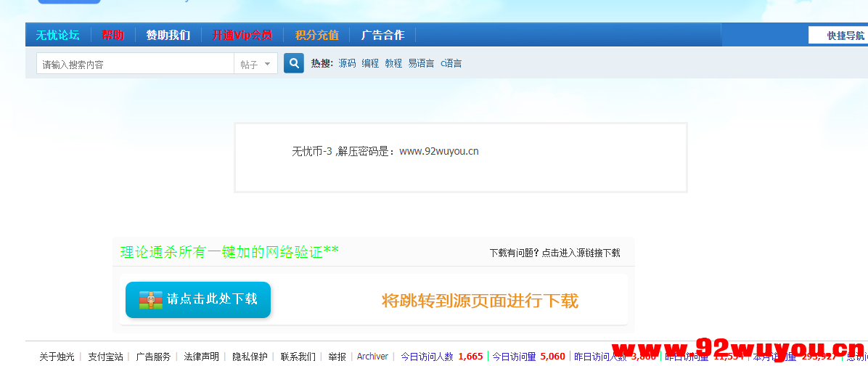Click 今日访问人数 1,665 statistic
This screenshot has height=366, width=868.
(442, 357)
